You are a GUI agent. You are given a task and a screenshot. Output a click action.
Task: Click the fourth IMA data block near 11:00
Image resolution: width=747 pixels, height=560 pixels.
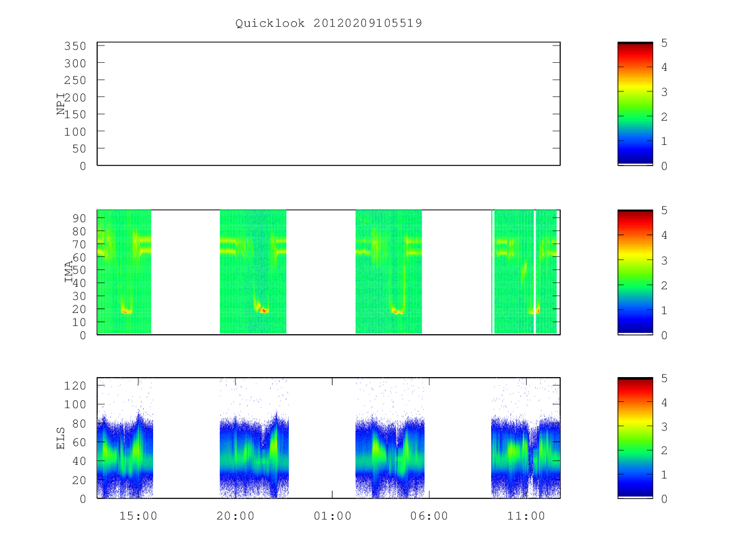point(524,272)
